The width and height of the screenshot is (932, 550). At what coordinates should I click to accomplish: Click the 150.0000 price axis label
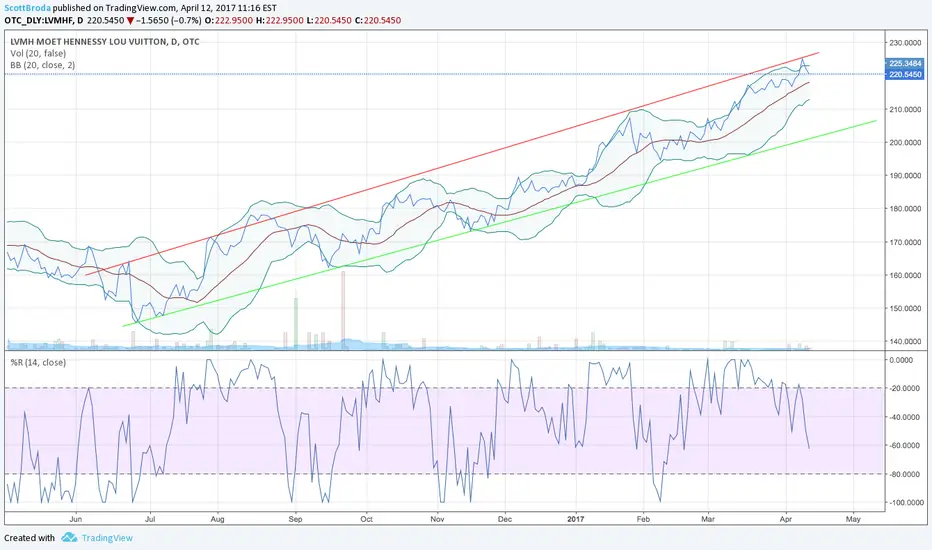click(906, 309)
